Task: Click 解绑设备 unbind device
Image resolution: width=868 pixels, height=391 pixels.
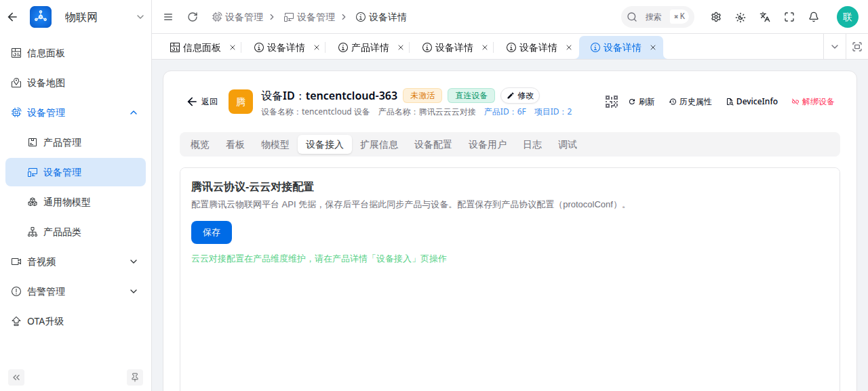Action: click(x=813, y=102)
